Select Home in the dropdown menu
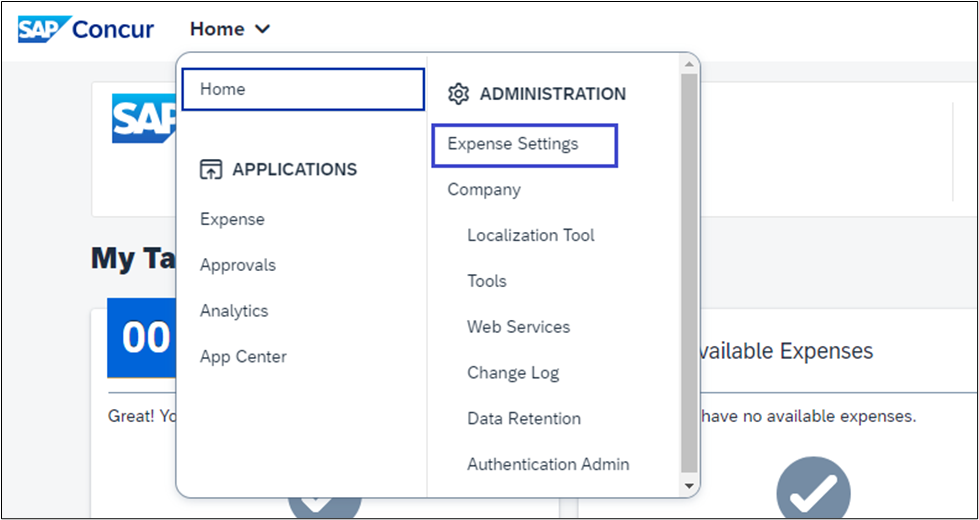The width and height of the screenshot is (979, 520). [x=302, y=89]
